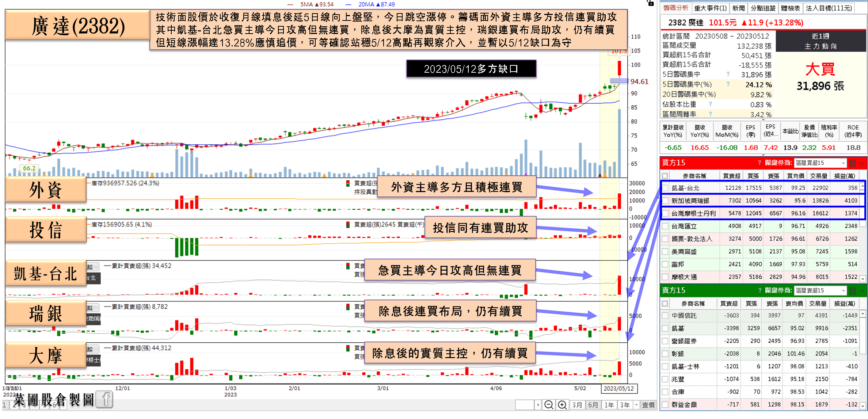Click the grid layout icon in 買方15 header
The height and width of the screenshot is (419, 868).
(x=852, y=163)
